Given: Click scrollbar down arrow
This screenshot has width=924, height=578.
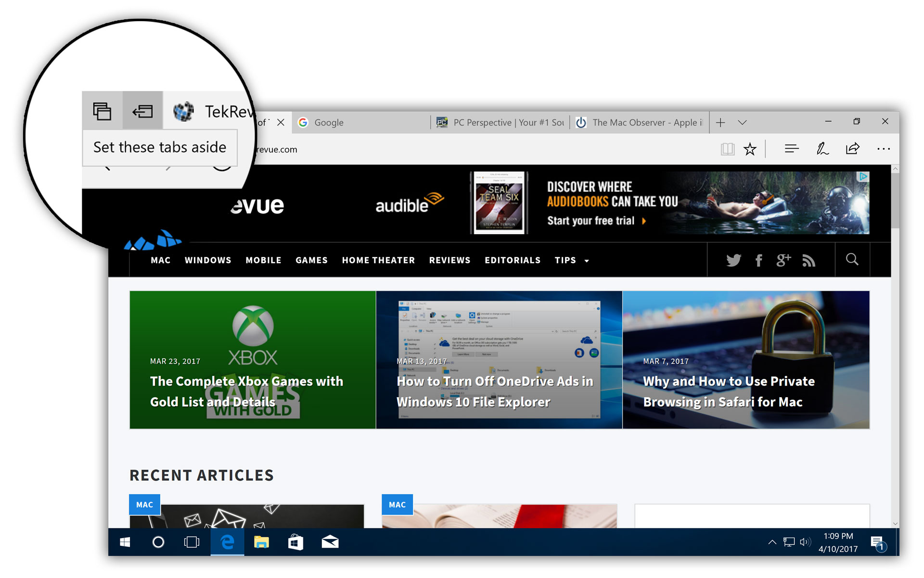Looking at the screenshot, I should pyautogui.click(x=895, y=524).
